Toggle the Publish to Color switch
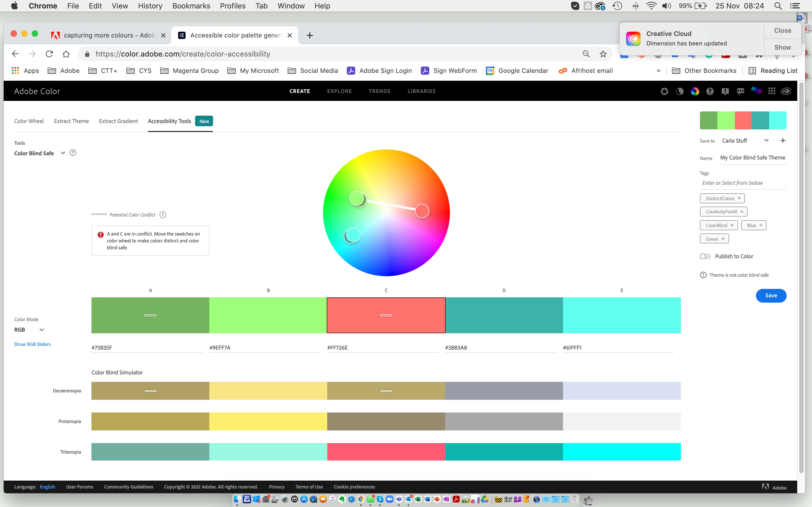This screenshot has width=812, height=507. [705, 256]
